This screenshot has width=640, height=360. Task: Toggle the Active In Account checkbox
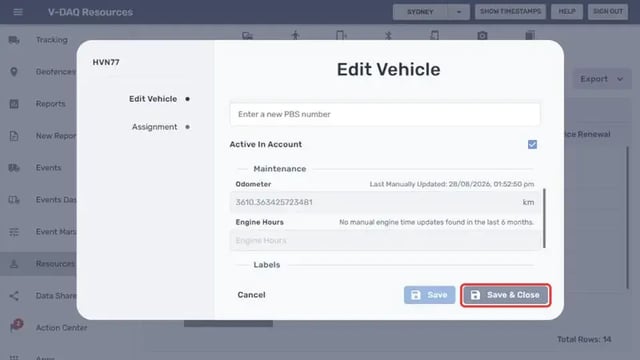pyautogui.click(x=532, y=144)
